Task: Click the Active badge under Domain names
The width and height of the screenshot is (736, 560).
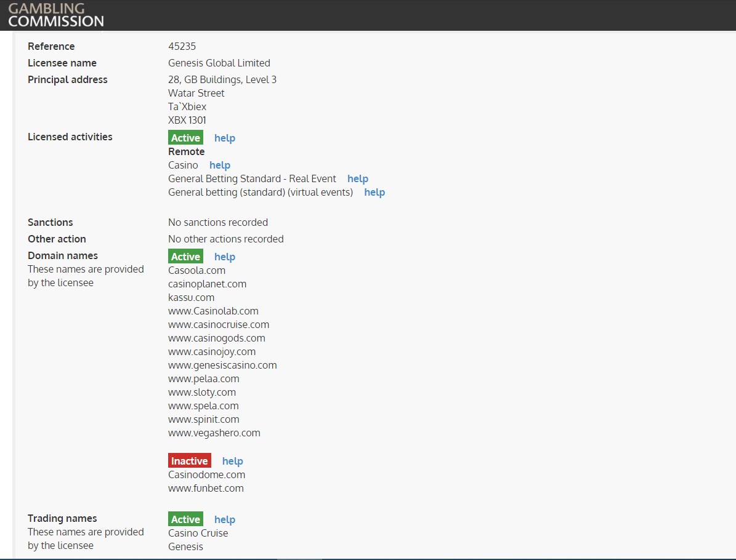Action: coord(185,256)
